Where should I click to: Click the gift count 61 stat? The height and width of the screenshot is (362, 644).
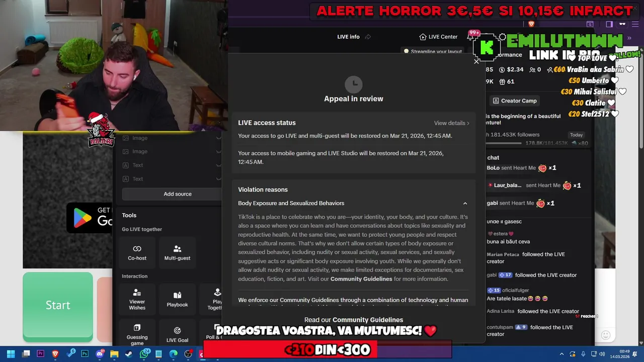507,81
